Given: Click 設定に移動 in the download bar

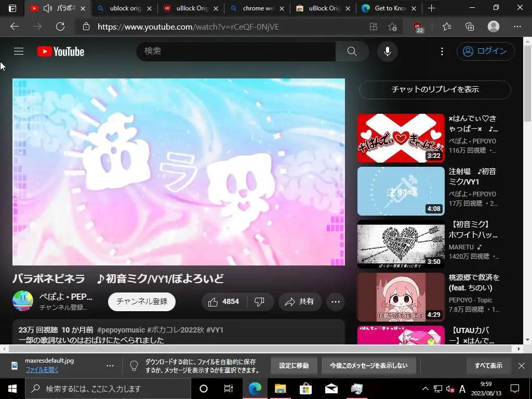Looking at the screenshot, I should (294, 365).
